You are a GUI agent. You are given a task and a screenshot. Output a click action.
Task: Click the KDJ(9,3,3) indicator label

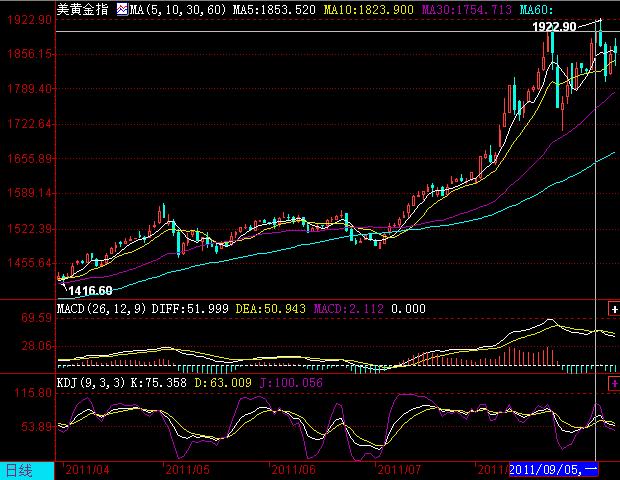(x=91, y=383)
